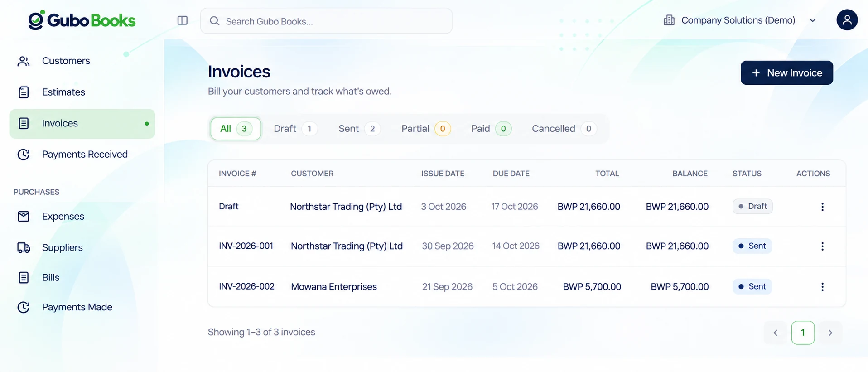This screenshot has height=372, width=868.
Task: Select the All invoices tab
Action: click(x=236, y=129)
